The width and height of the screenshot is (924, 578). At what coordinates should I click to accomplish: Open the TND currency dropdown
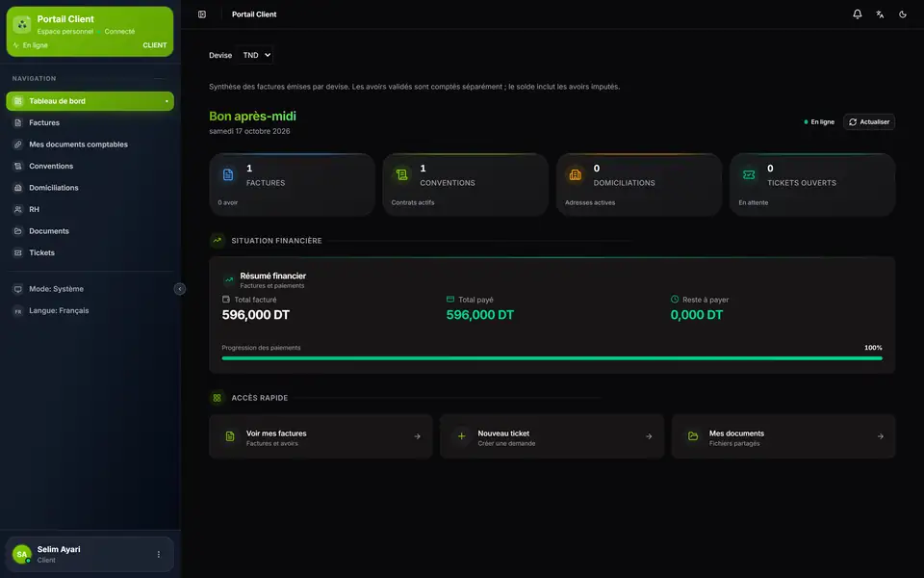(256, 55)
